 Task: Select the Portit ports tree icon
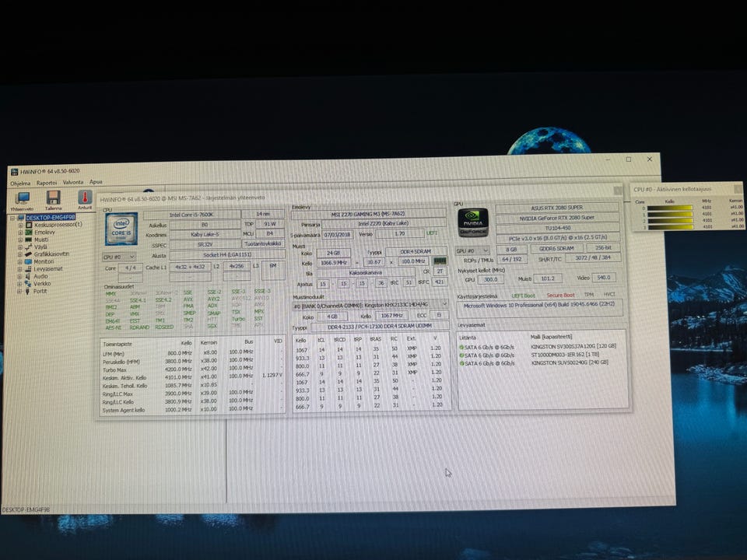pyautogui.click(x=28, y=291)
